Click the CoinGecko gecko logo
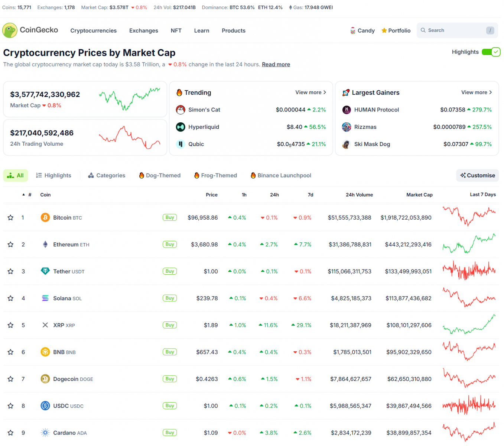 (x=10, y=30)
